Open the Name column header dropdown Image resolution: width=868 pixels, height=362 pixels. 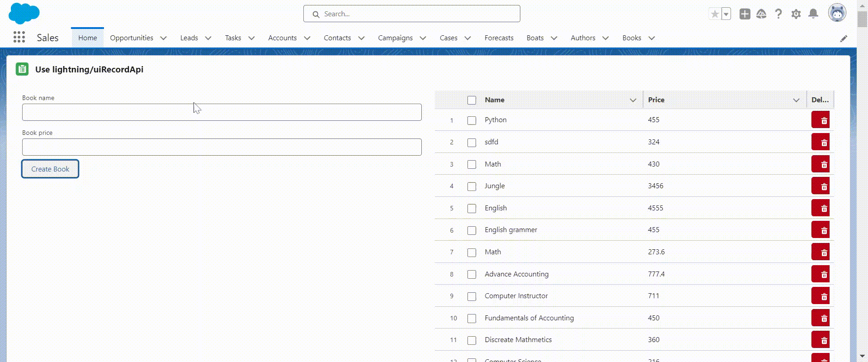coord(633,100)
